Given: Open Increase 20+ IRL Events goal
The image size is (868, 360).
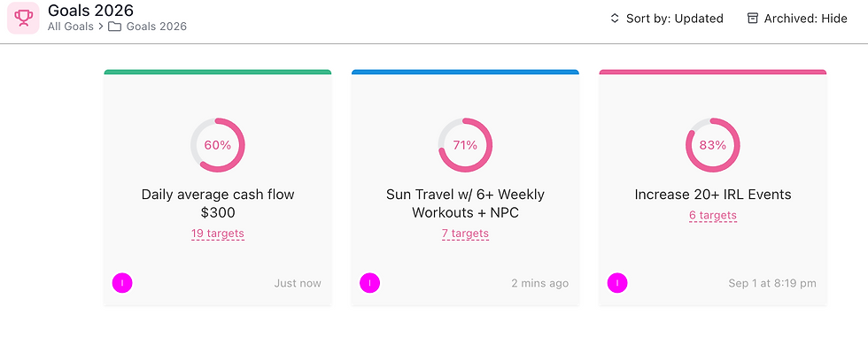Looking at the screenshot, I should tap(713, 195).
